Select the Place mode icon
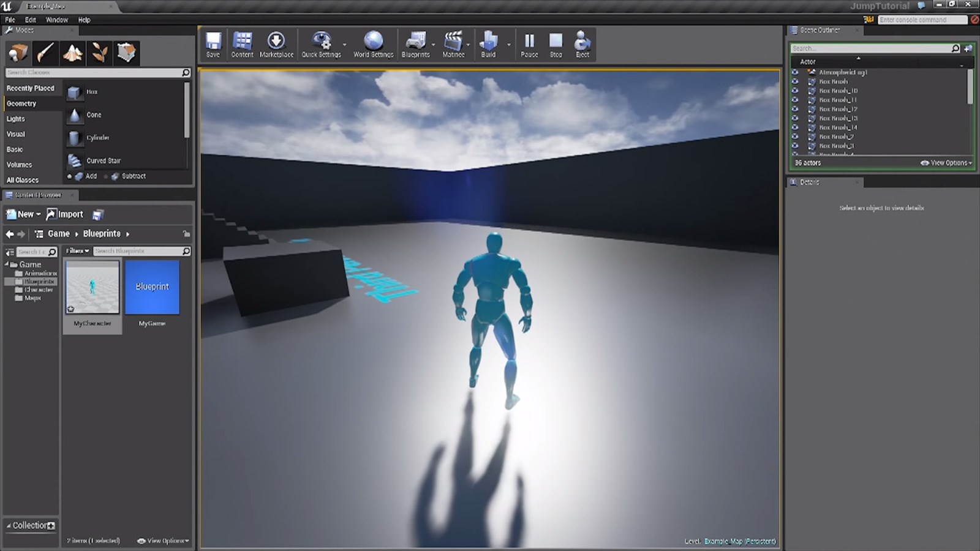This screenshot has width=980, height=551. [x=18, y=53]
